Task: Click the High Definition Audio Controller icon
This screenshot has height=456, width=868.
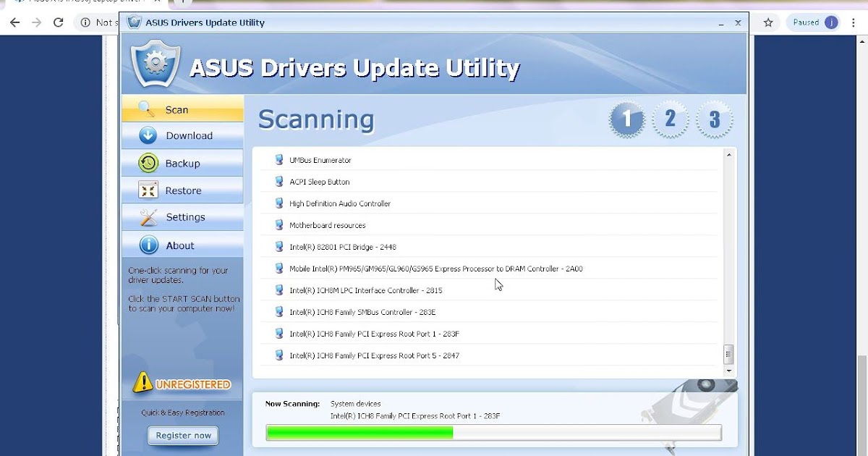Action: coord(279,203)
